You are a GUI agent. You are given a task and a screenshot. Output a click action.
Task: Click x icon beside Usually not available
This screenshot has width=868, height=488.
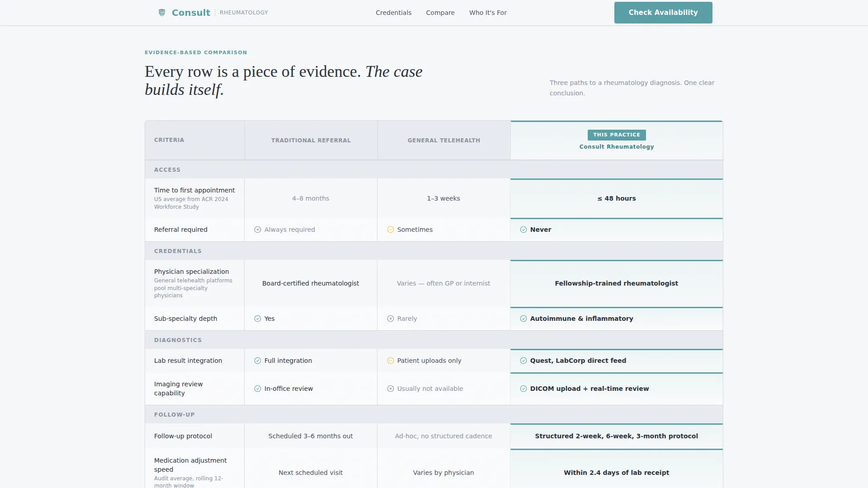click(x=391, y=389)
